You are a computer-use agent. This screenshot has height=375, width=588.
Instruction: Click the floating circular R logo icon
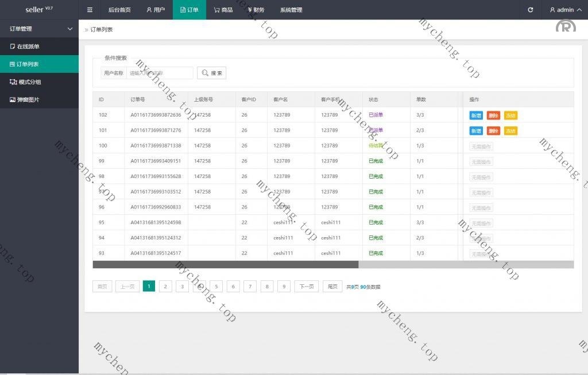[565, 27]
